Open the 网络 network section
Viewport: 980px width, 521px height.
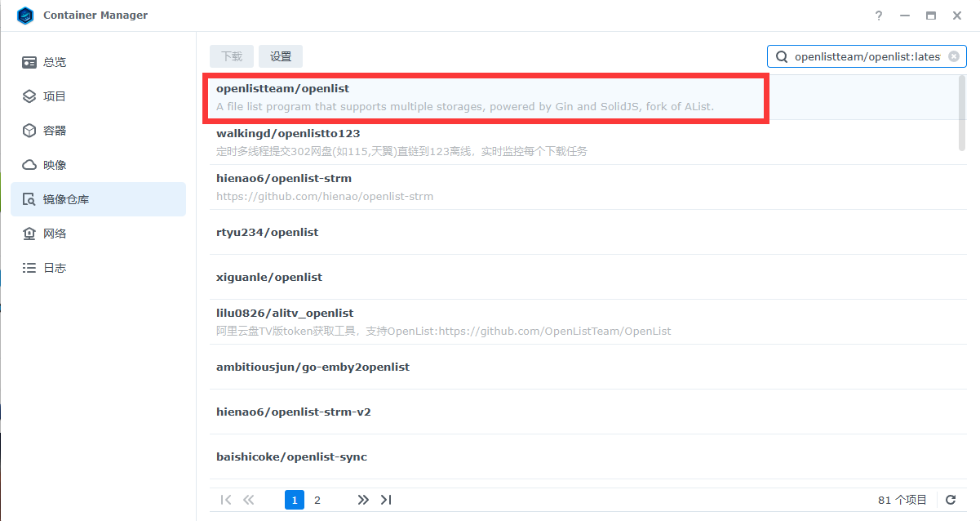click(54, 234)
